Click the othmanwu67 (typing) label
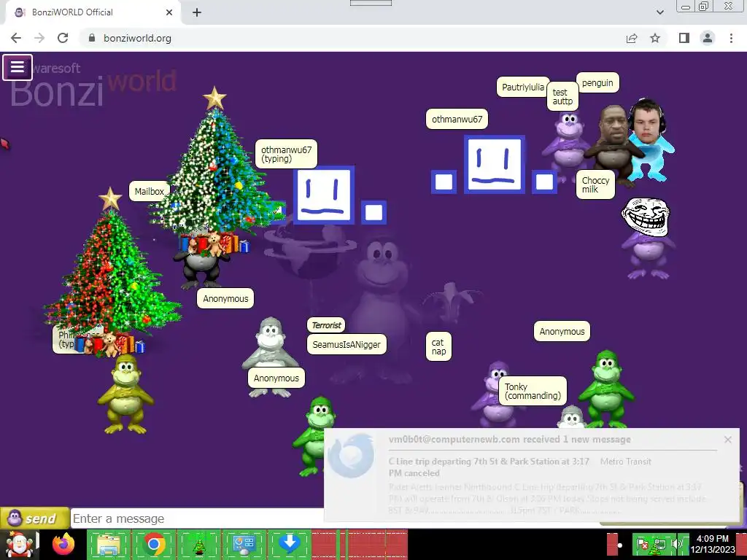The width and height of the screenshot is (747, 560). tap(286, 155)
